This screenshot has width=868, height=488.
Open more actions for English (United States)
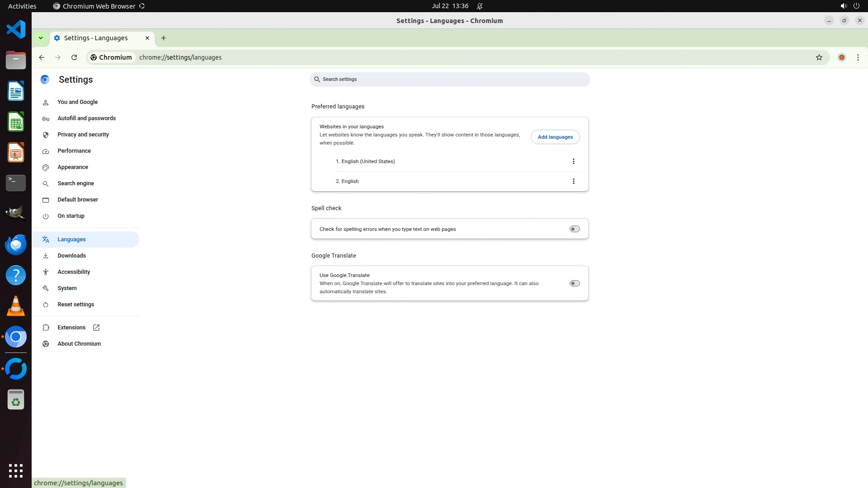pyautogui.click(x=573, y=161)
